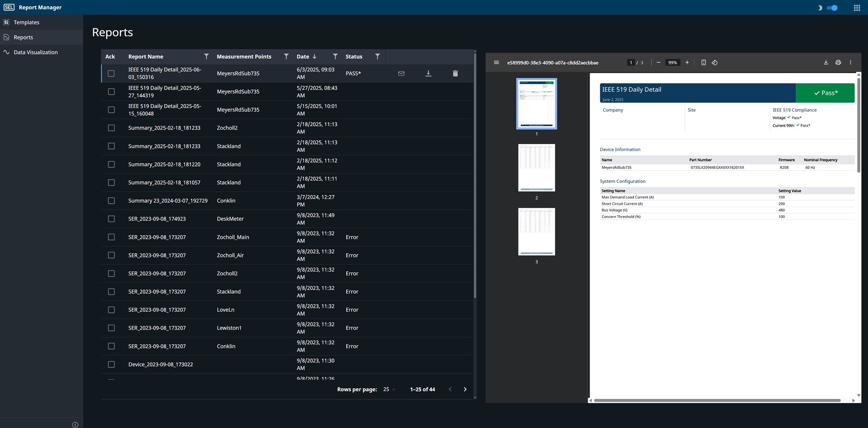Toggle the dark mode switch
This screenshot has height=428, width=868.
[832, 8]
